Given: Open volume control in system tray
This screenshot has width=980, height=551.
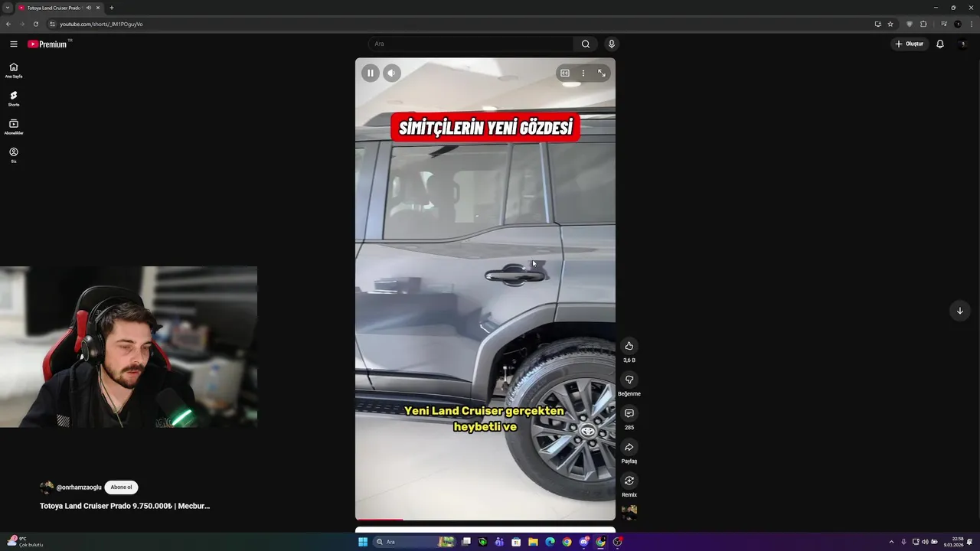Looking at the screenshot, I should (925, 542).
